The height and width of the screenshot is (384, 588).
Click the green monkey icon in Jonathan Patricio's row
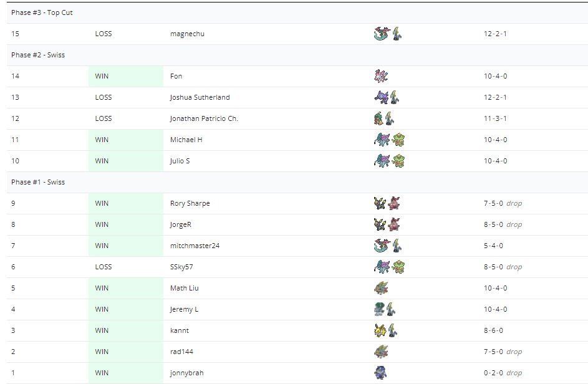pyautogui.click(x=378, y=118)
